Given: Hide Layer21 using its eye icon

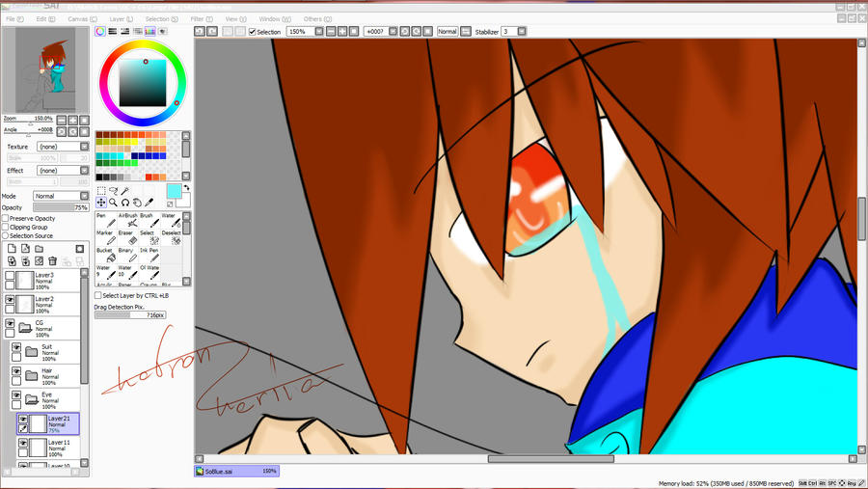Looking at the screenshot, I should point(23,420).
